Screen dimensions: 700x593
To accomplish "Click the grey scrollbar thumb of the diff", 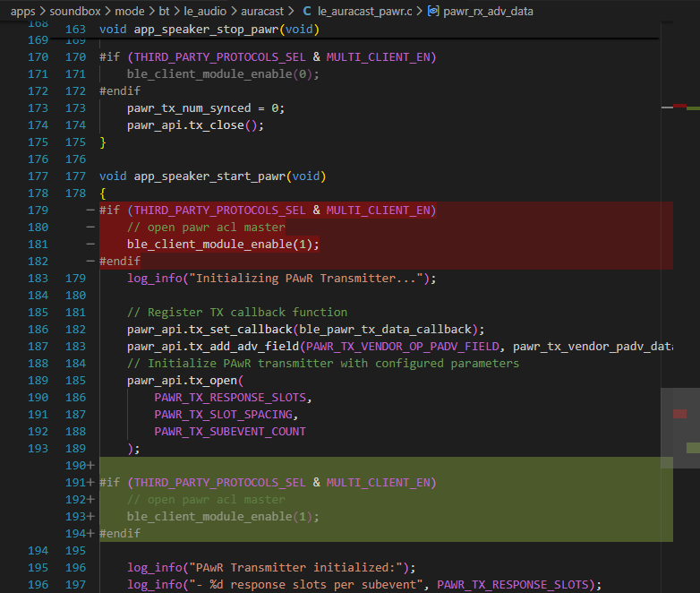I will click(x=680, y=428).
